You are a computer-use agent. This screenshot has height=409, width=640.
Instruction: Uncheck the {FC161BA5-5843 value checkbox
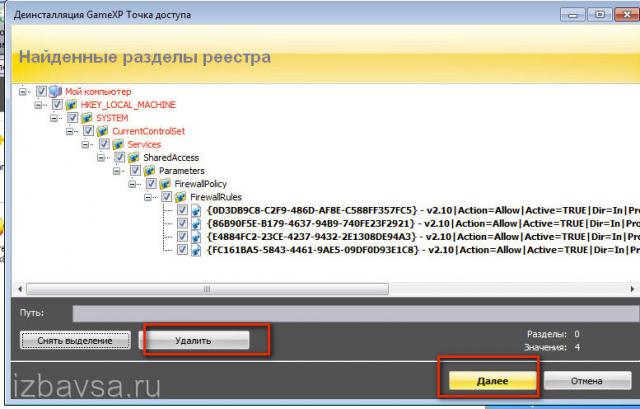tap(182, 249)
